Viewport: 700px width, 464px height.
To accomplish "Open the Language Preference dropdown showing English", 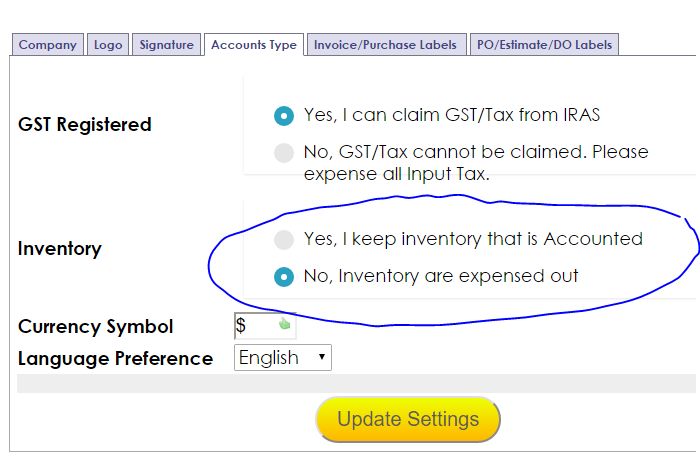I will [282, 357].
